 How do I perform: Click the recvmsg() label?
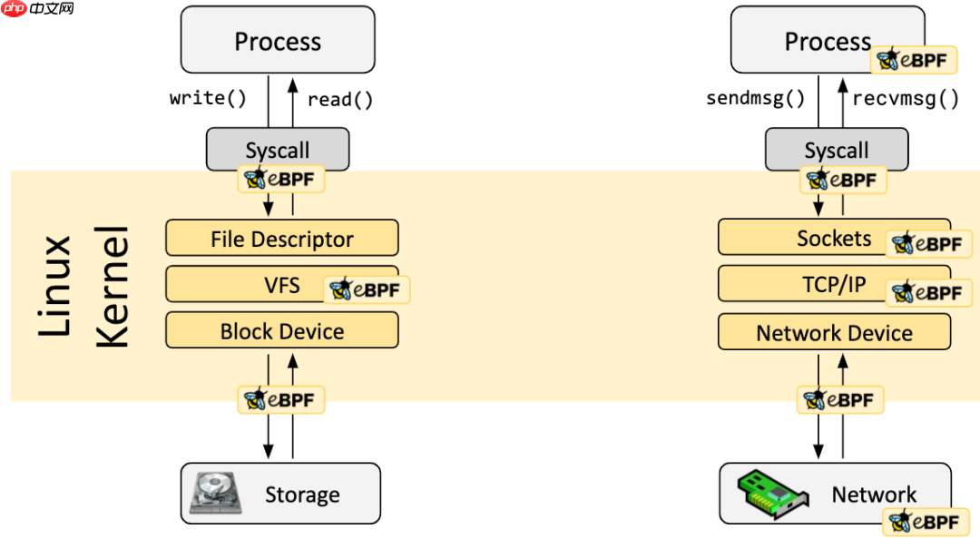click(906, 98)
